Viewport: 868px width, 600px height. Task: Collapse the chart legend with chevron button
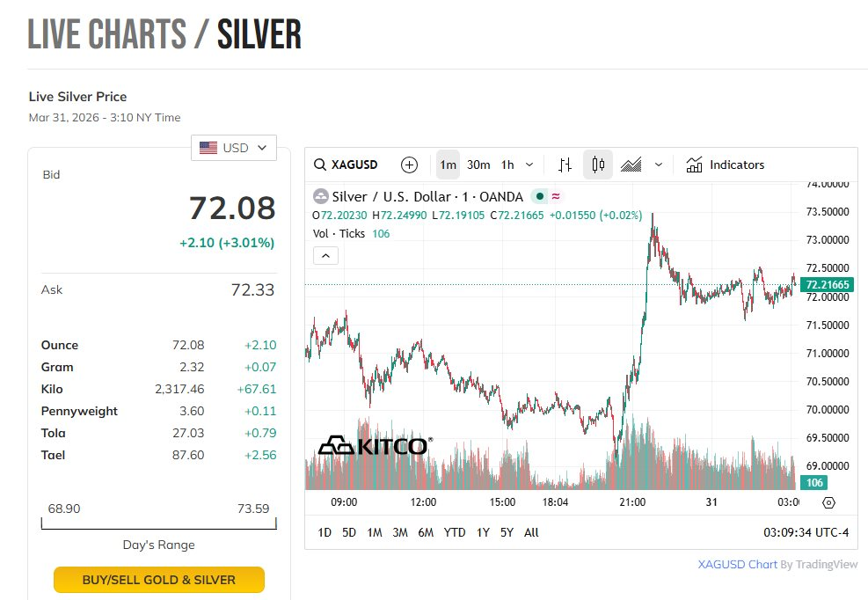coord(325,256)
